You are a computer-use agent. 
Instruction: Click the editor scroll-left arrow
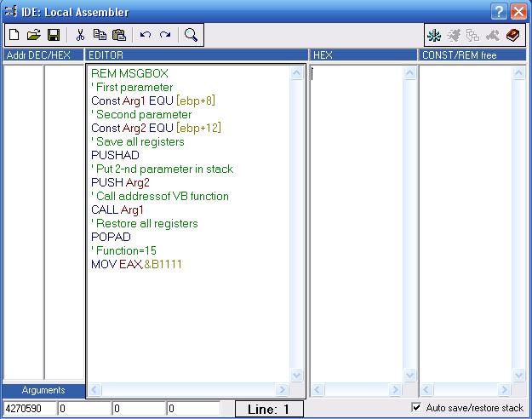pos(94,389)
